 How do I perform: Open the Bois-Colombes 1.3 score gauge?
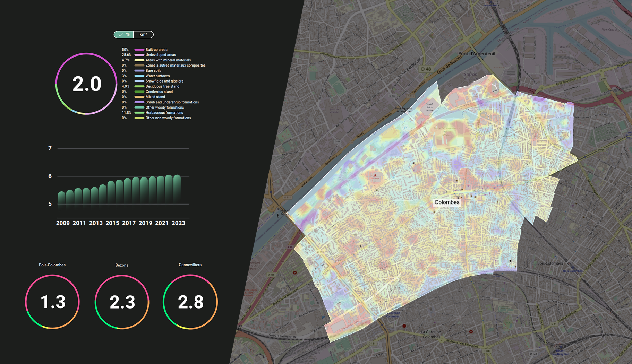pos(52,302)
